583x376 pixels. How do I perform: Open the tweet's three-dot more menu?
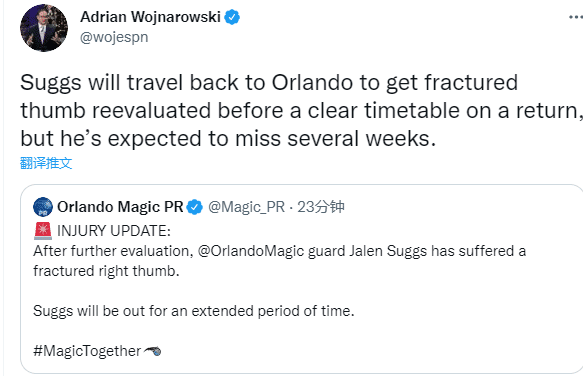(x=576, y=17)
